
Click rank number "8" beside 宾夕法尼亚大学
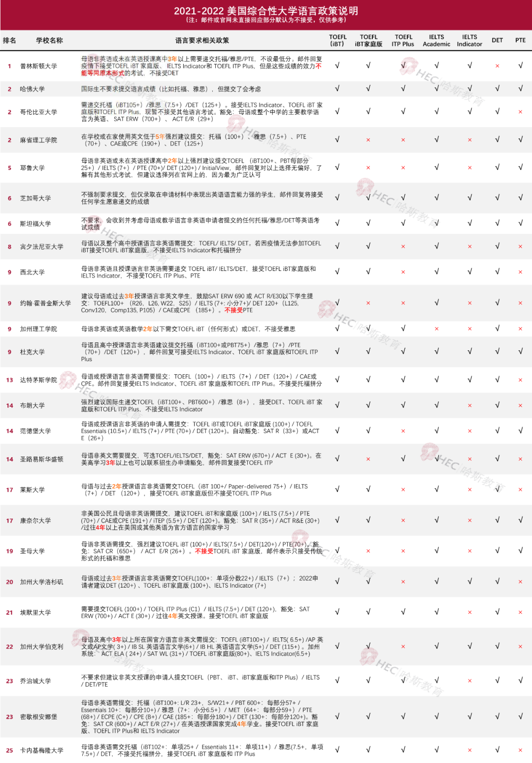pos(9,247)
